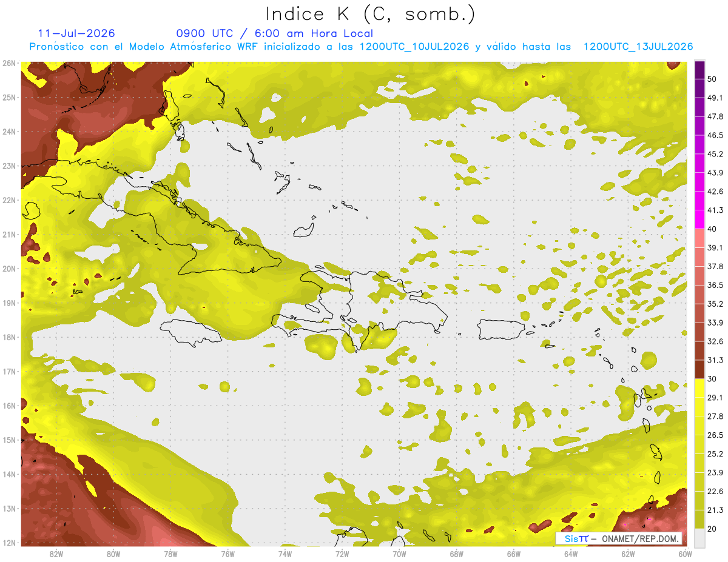728x562 pixels.
Task: Click the longitude label "82W"
Action: (x=56, y=554)
